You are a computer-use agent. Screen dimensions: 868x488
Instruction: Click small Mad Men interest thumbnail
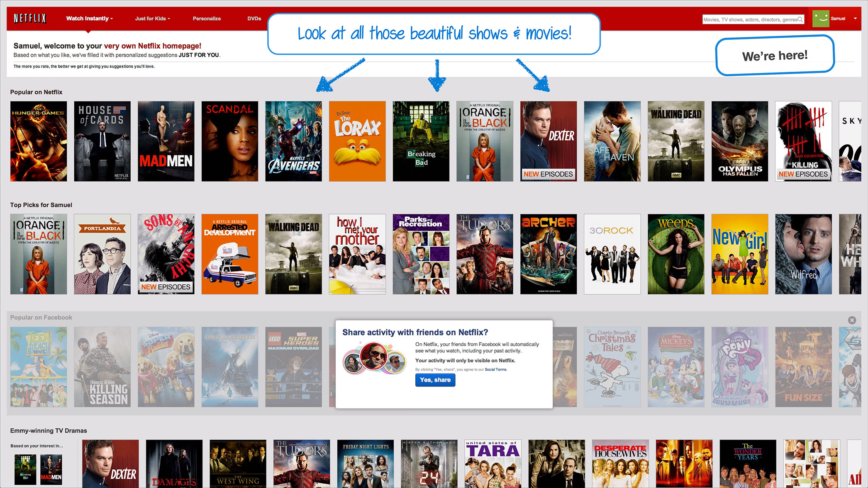pyautogui.click(x=51, y=469)
